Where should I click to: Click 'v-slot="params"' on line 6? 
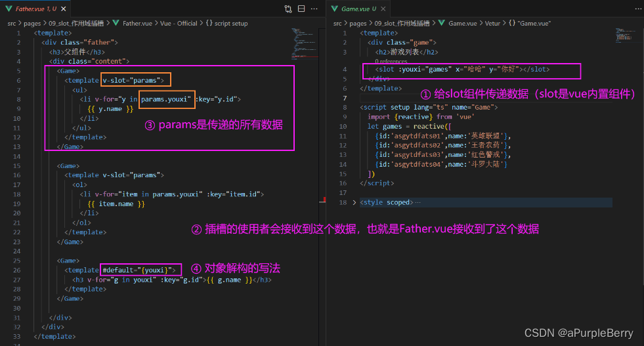[x=131, y=80]
